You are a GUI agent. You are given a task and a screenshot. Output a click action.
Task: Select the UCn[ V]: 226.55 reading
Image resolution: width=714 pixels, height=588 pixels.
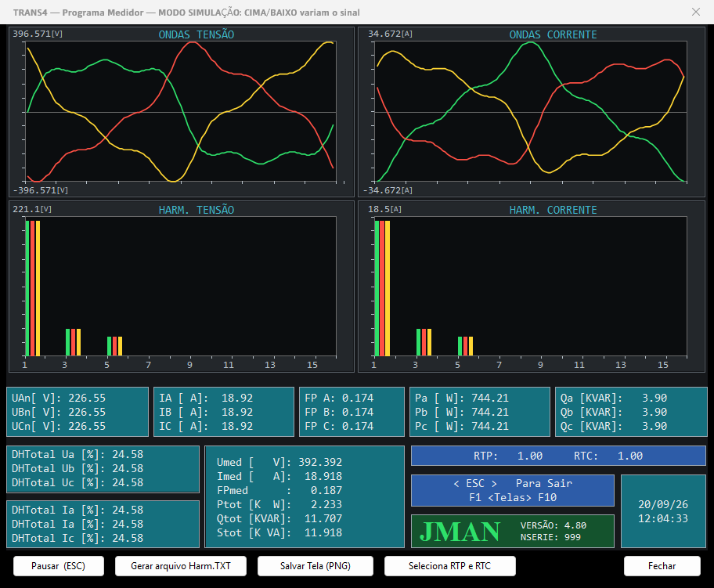pos(59,426)
